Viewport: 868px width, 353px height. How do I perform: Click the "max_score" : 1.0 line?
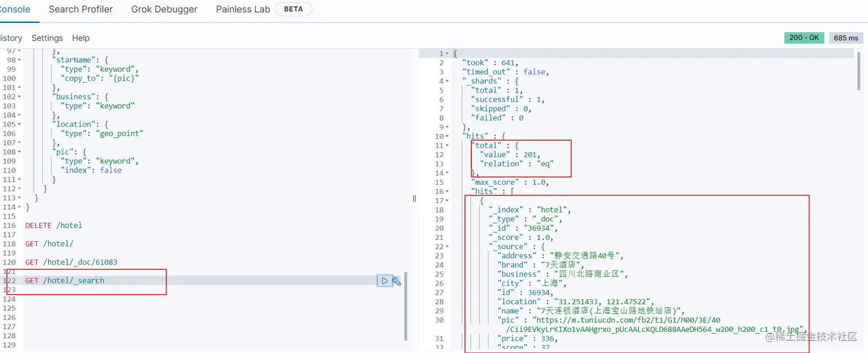tap(510, 182)
